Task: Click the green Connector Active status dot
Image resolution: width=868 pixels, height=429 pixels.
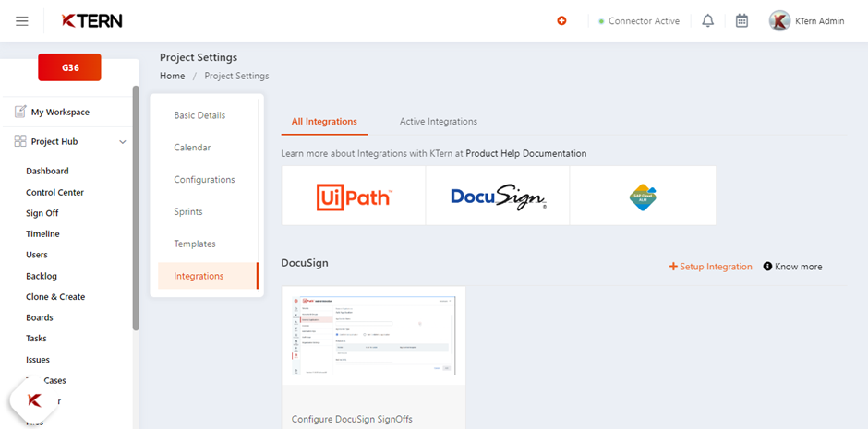Action: [601, 21]
